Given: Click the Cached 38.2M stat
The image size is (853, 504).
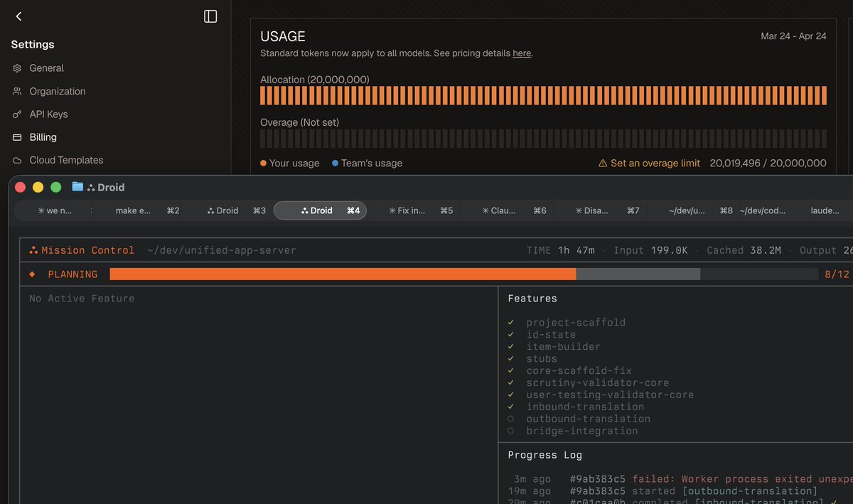Looking at the screenshot, I should click(744, 250).
